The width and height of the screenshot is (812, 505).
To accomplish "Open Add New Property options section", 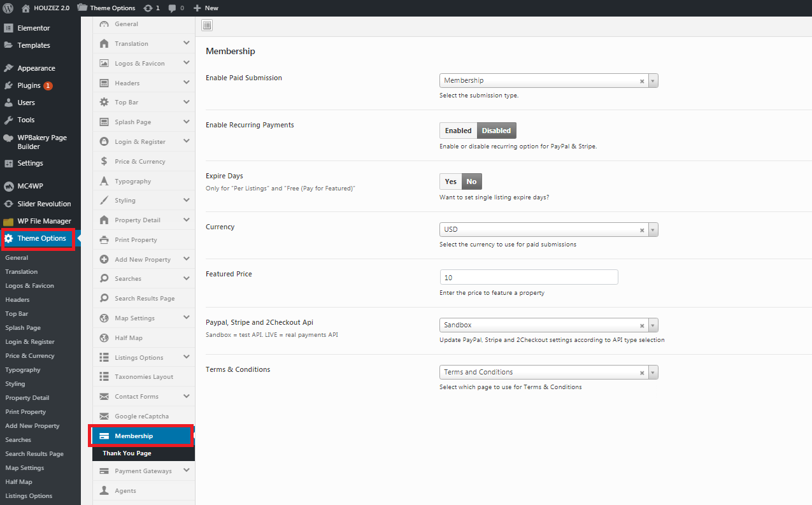I will (x=144, y=259).
